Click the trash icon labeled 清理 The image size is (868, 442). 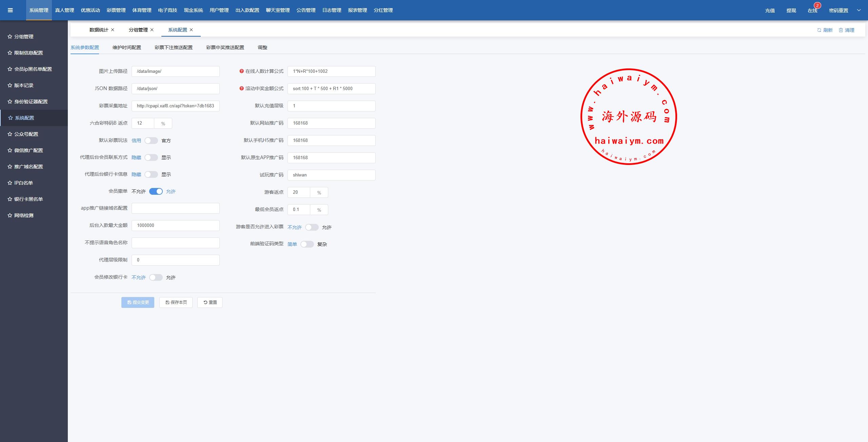coord(841,30)
